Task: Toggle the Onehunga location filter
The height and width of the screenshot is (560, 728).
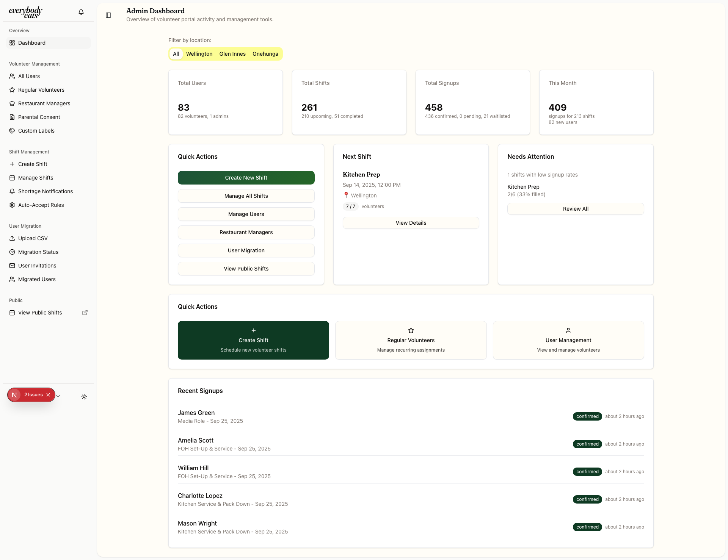Action: click(x=265, y=54)
